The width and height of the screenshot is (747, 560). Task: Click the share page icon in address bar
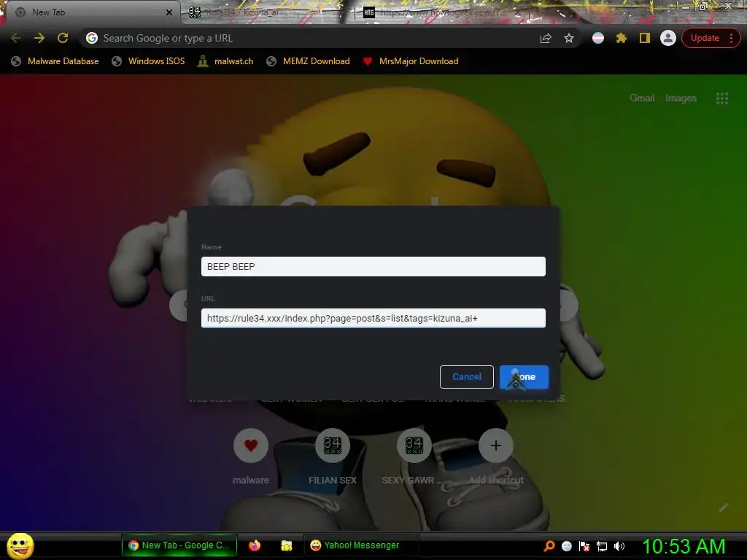point(546,38)
